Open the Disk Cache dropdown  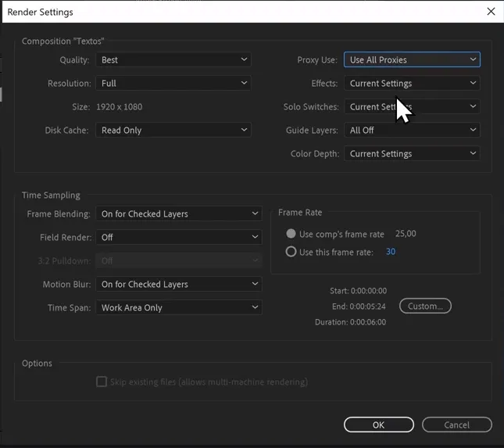click(x=173, y=131)
